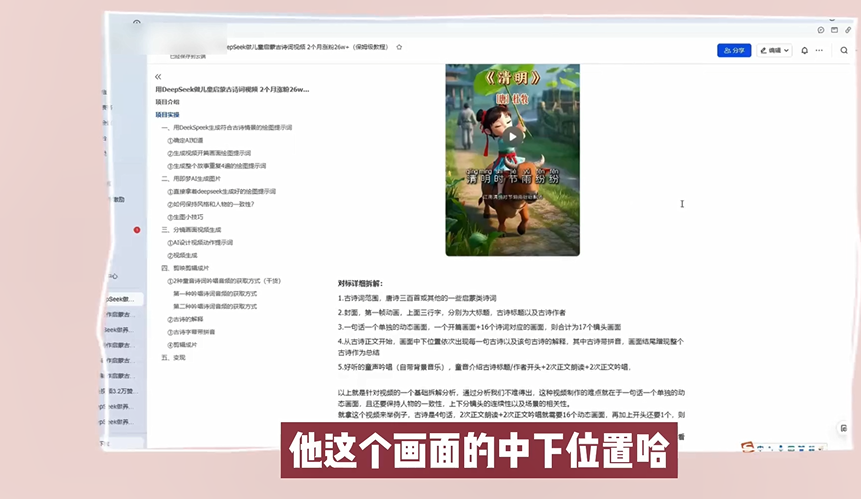
Task: Go to outline item ①直接拿着deepseek生成好的绘图提示词
Action: (x=221, y=192)
